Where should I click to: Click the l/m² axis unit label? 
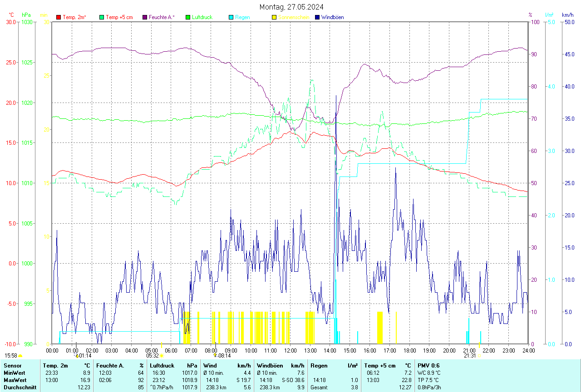(x=549, y=15)
